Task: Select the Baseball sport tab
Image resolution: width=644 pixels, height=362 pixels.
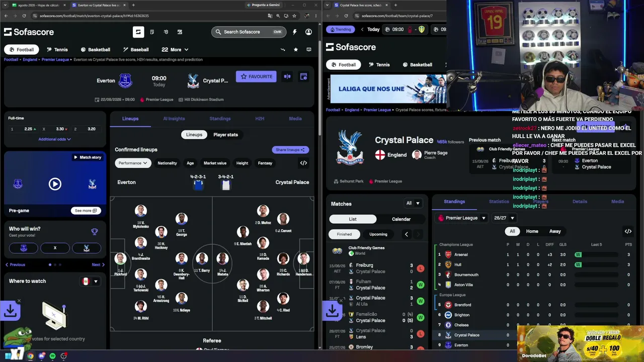Action: (x=136, y=50)
